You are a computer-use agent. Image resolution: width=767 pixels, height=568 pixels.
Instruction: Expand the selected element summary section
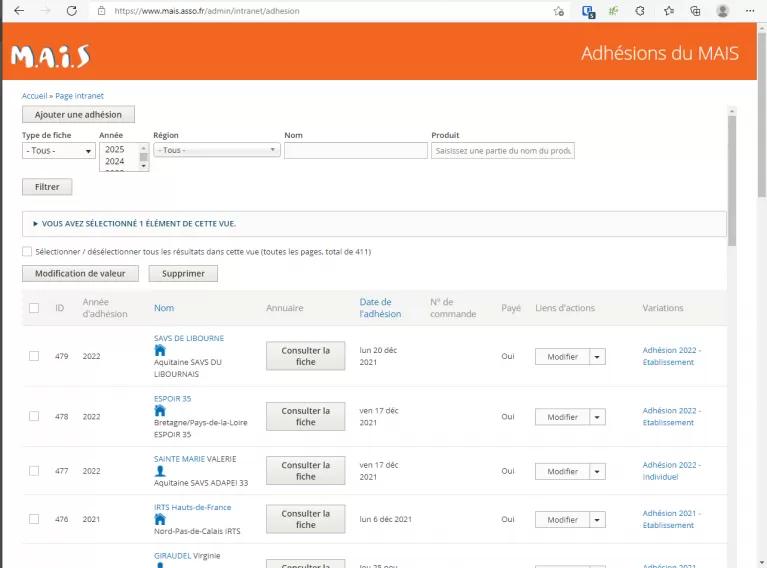point(138,224)
